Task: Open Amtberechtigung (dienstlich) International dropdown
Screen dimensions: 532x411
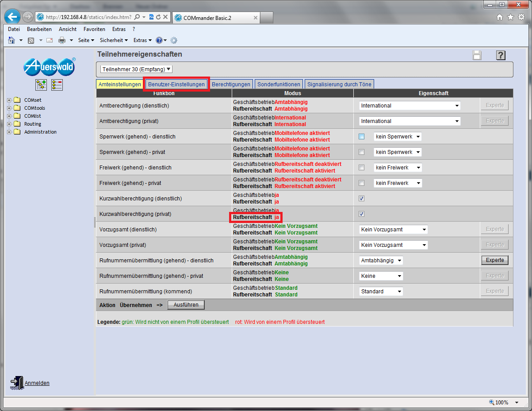Action: click(410, 106)
